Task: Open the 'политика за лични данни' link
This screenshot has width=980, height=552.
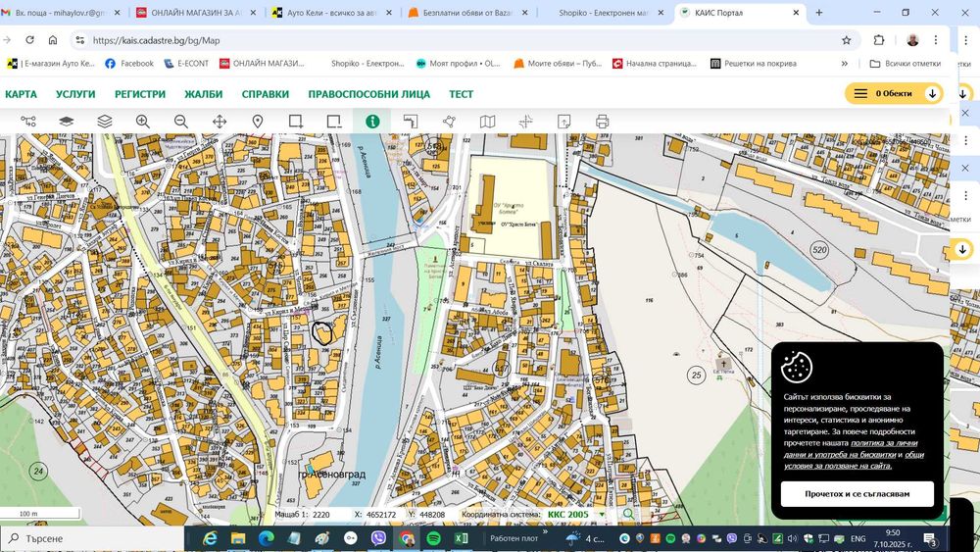Action: [883, 443]
